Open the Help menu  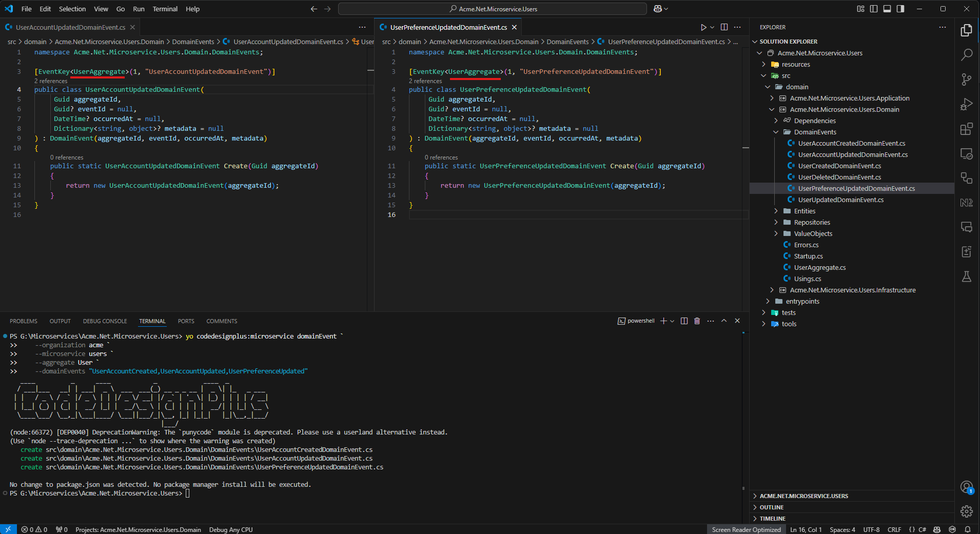point(192,9)
